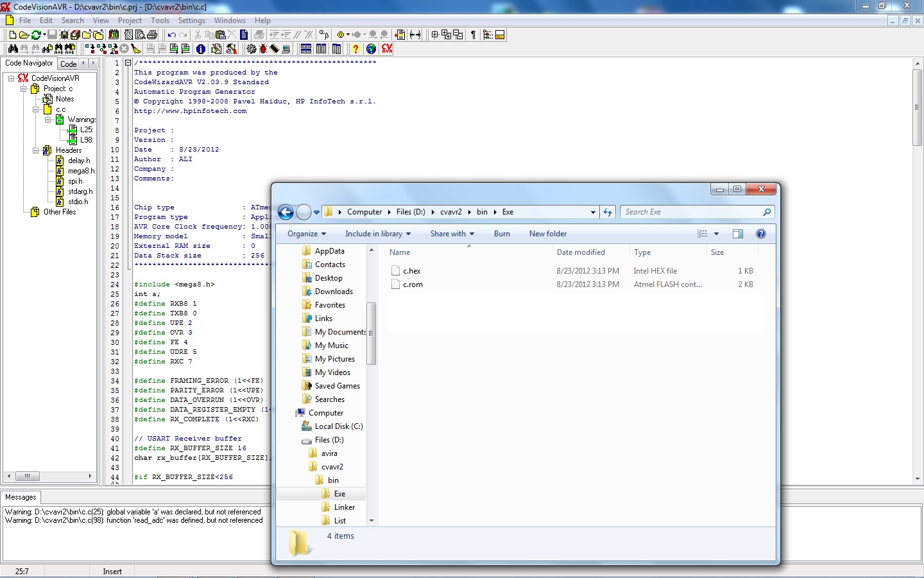Click the project information blue icon
This screenshot has width=924, height=578.
(x=201, y=49)
